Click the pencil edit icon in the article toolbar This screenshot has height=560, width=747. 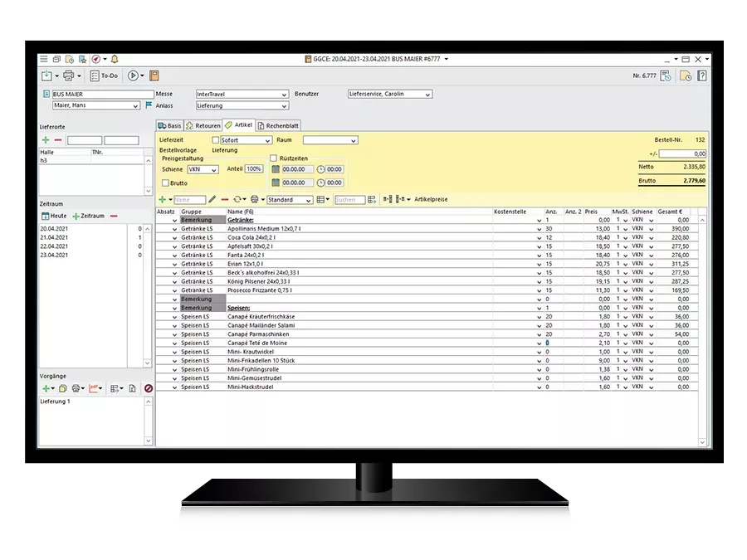212,200
